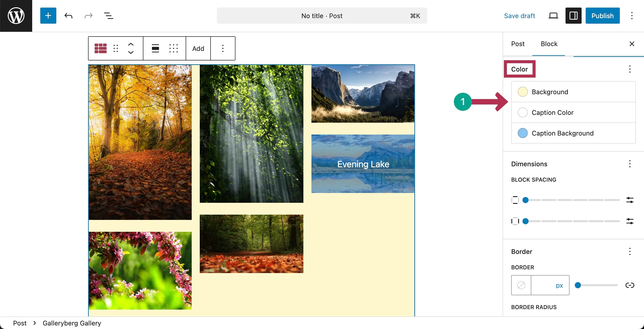Open Dimensions panel options menu
Viewport: 644px width, 329px height.
[x=630, y=164]
